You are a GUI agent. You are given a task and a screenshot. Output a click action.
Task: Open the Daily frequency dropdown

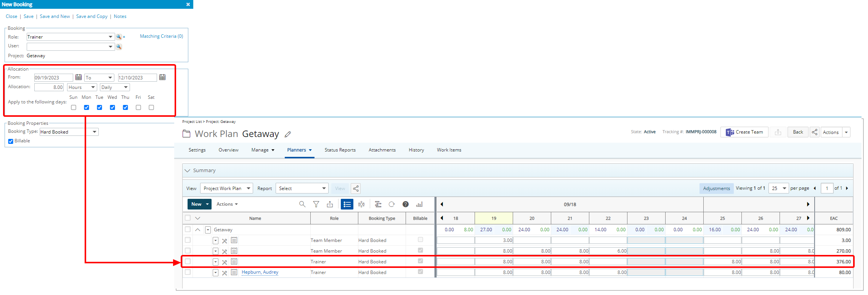(x=115, y=87)
